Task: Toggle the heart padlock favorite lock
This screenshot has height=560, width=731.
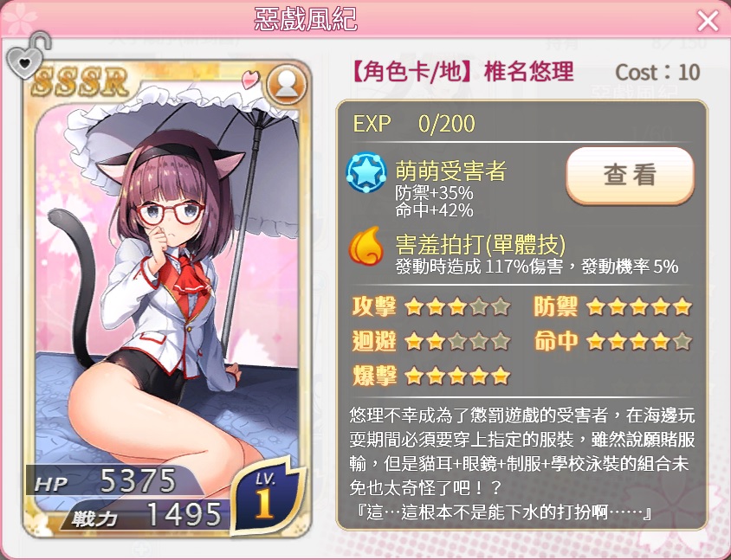Action: pos(28,55)
